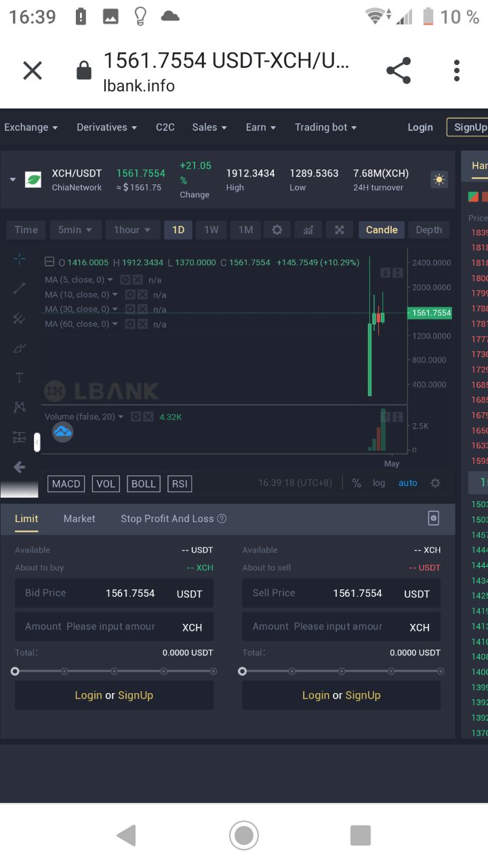This screenshot has height=868, width=488.
Task: Switch to the Limit order tab
Action: (26, 519)
